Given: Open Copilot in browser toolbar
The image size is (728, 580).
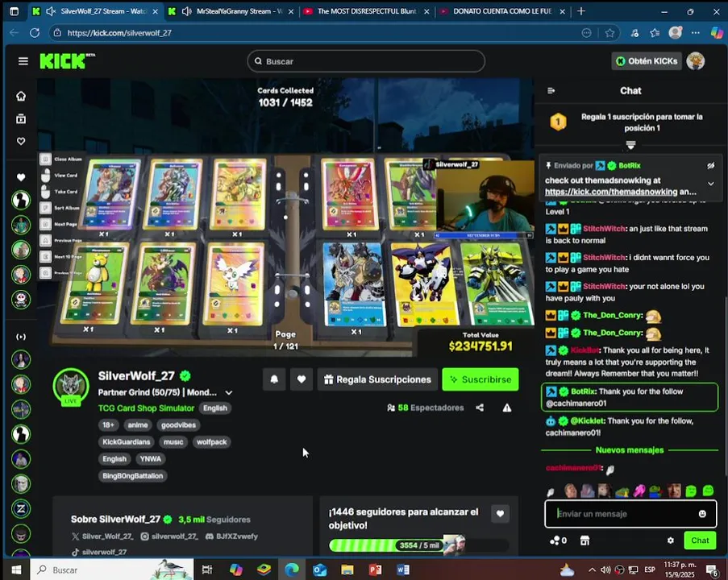Looking at the screenshot, I should [x=717, y=32].
